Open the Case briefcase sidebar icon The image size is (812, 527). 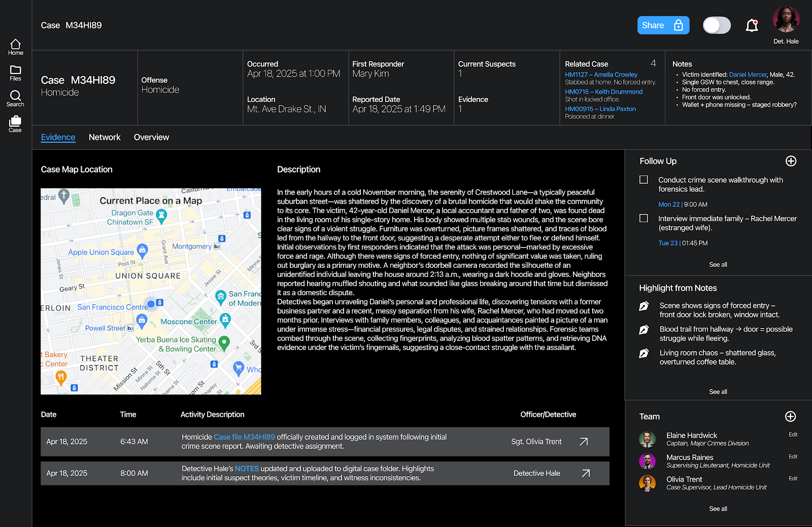(x=15, y=124)
